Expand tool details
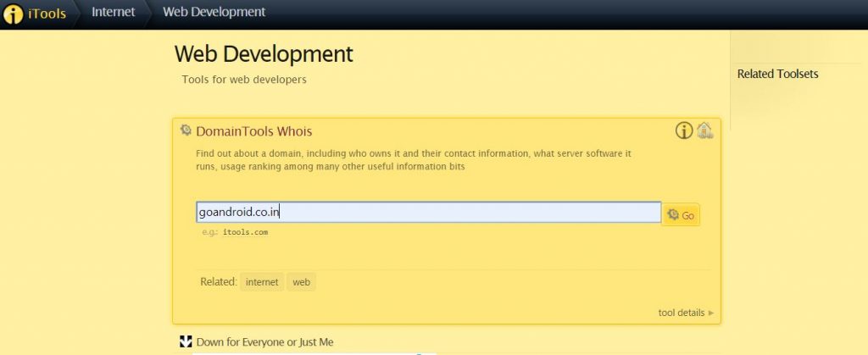The width and height of the screenshot is (868, 355). 686,313
